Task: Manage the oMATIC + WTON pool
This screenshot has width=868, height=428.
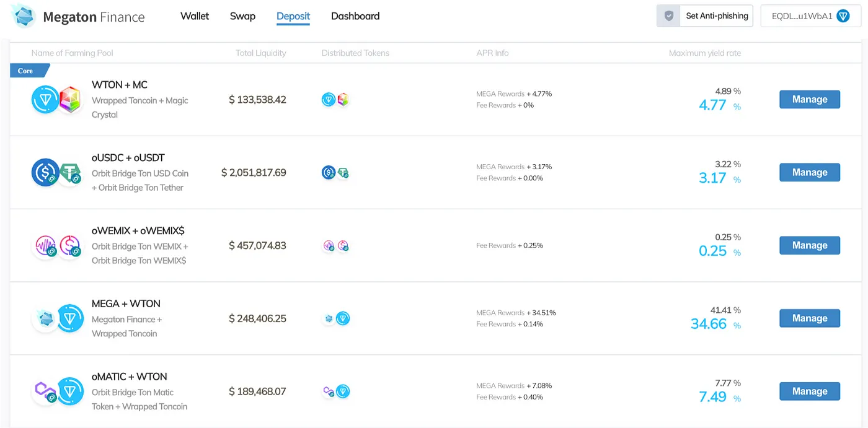Action: [810, 391]
